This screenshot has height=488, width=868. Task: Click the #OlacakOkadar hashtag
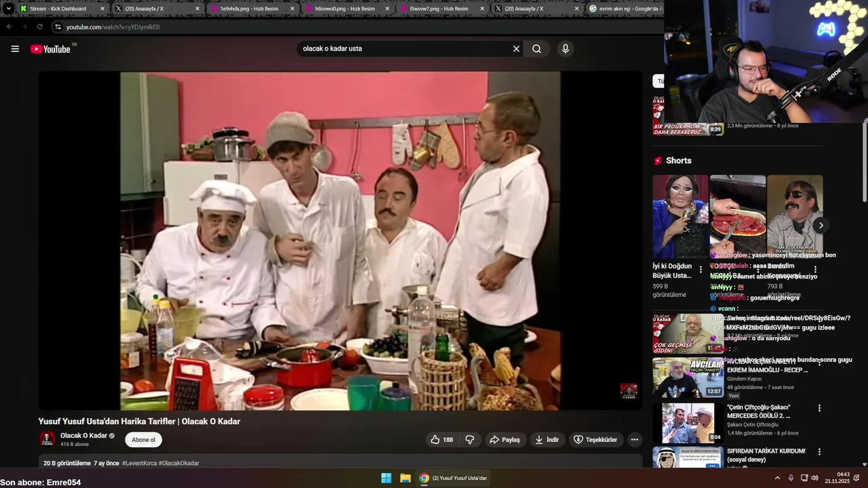pos(179,464)
